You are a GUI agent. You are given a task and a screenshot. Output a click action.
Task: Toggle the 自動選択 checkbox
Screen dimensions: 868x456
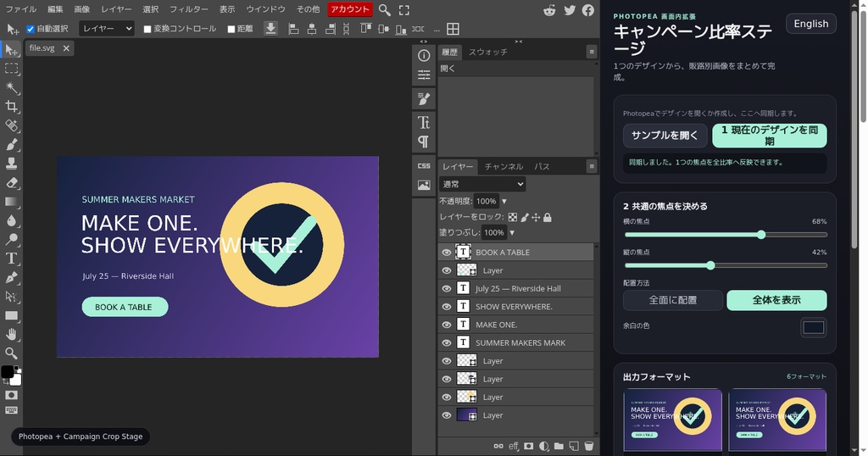(x=31, y=29)
